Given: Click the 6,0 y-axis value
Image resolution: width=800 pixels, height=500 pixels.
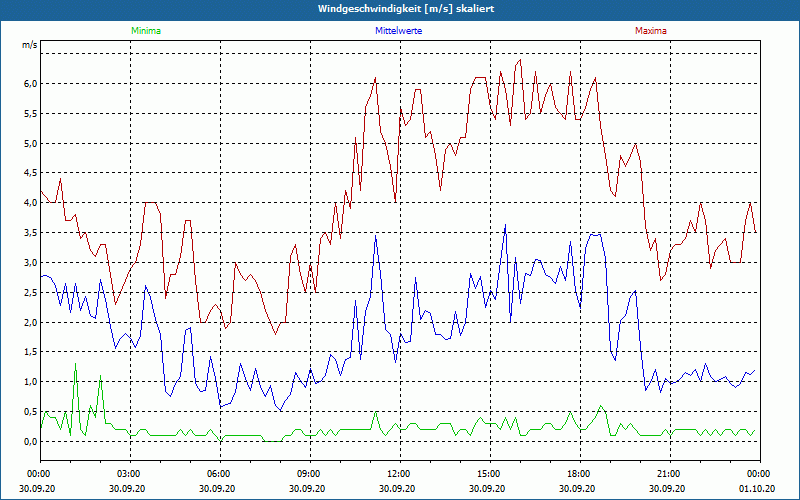Looking at the screenshot, I should [x=30, y=84].
